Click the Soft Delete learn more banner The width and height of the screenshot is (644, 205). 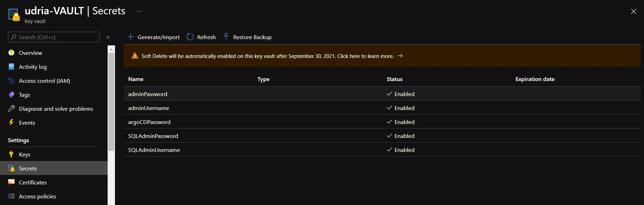(x=382, y=56)
